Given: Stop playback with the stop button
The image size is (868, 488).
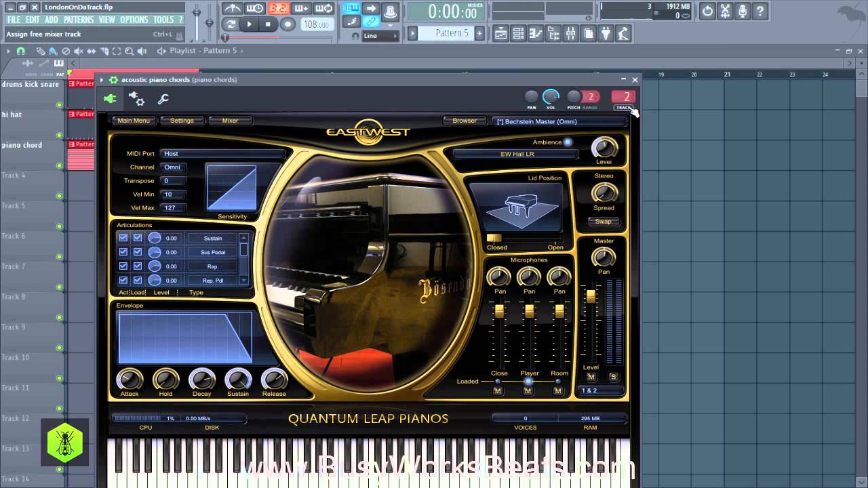Looking at the screenshot, I should [x=268, y=24].
